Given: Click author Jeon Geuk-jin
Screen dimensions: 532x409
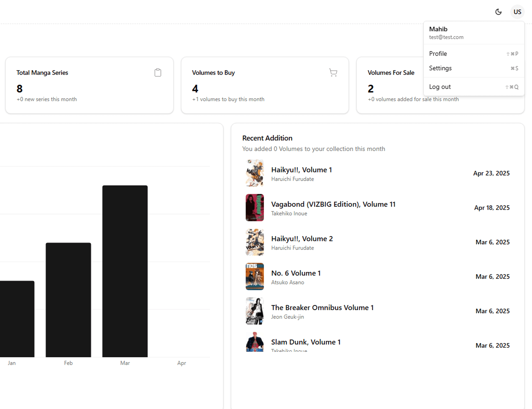Looking at the screenshot, I should coord(288,317).
